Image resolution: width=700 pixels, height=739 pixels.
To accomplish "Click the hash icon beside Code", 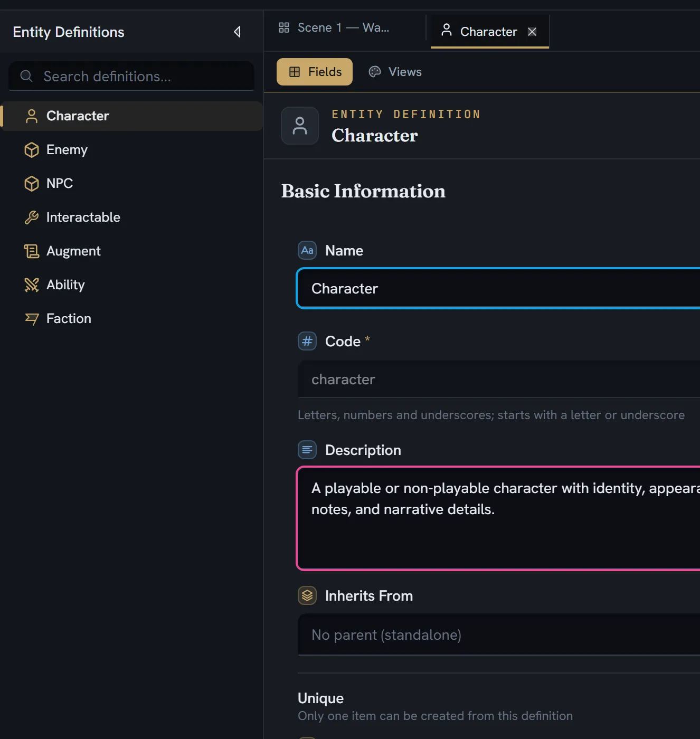I will click(x=307, y=341).
